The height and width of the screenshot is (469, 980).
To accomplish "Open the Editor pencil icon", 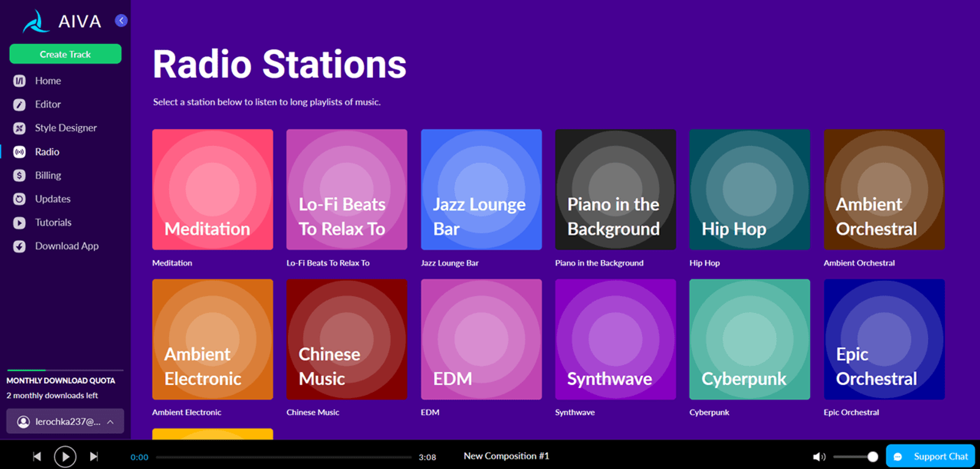I will point(20,105).
